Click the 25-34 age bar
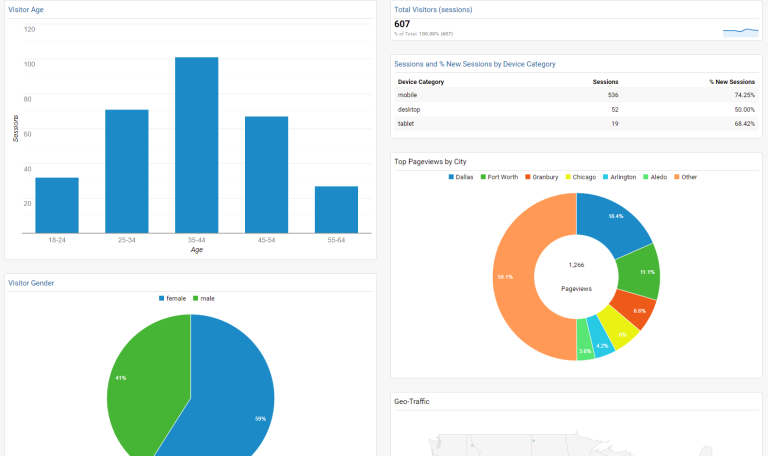768x456 pixels. tap(127, 171)
